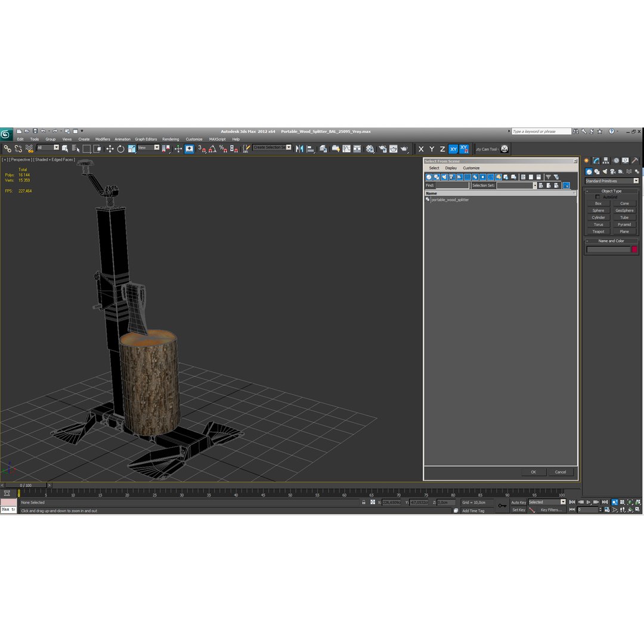Select the Lights category in Create panel

click(x=605, y=172)
